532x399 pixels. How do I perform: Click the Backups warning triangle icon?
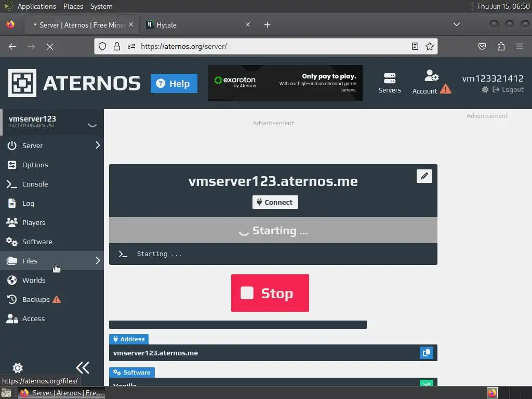[57, 299]
